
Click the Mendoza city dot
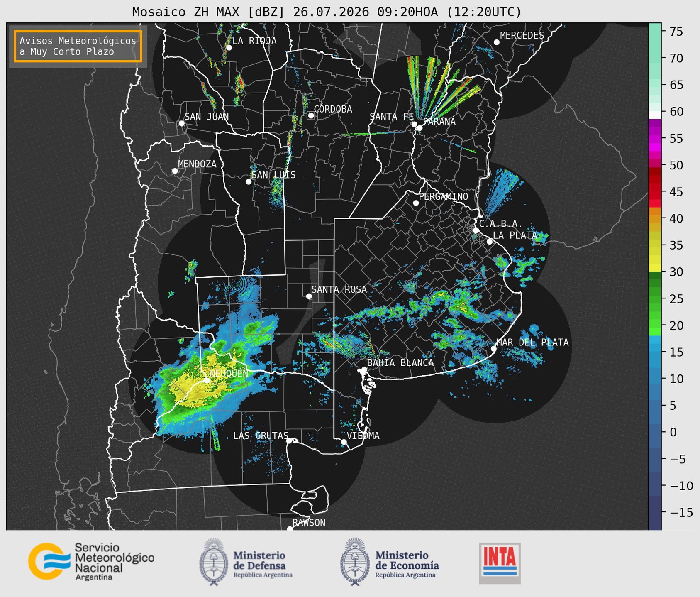(x=175, y=171)
